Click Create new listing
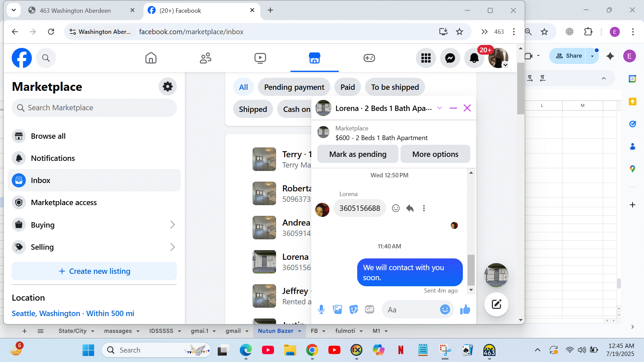 (94, 271)
